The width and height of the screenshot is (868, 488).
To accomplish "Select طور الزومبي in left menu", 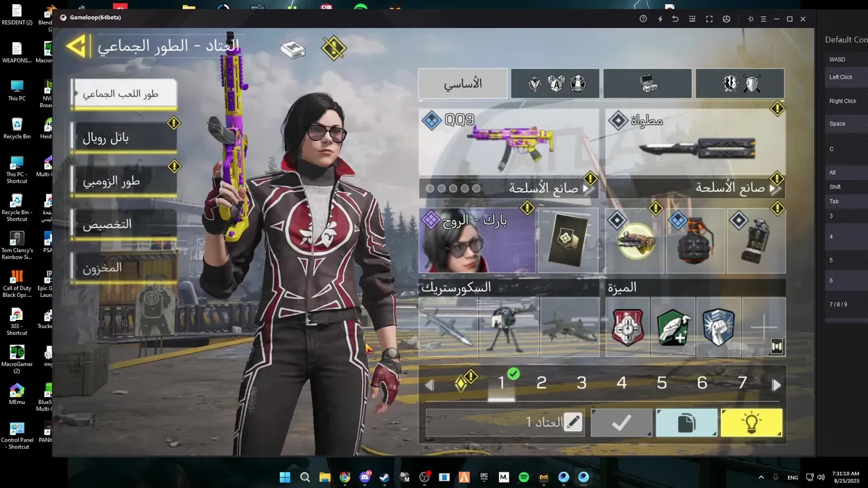I will [x=124, y=181].
